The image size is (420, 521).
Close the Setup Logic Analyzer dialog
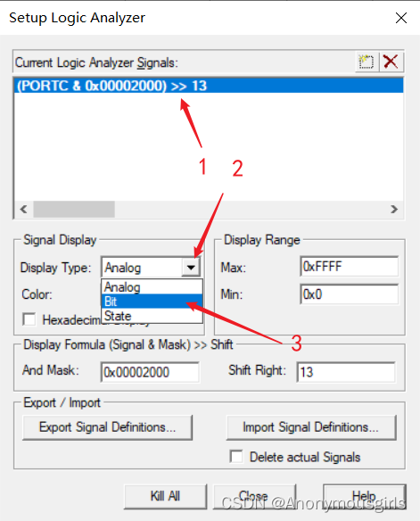(401, 18)
